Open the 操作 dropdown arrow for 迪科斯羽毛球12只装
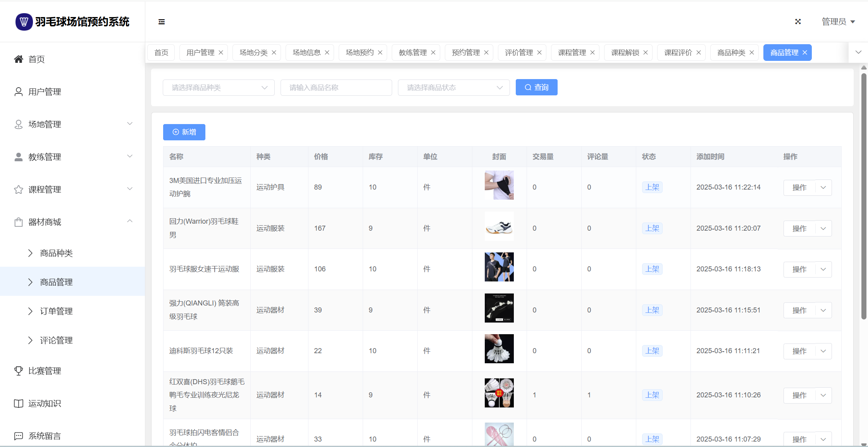Screen dimensions: 868x447 [823, 351]
